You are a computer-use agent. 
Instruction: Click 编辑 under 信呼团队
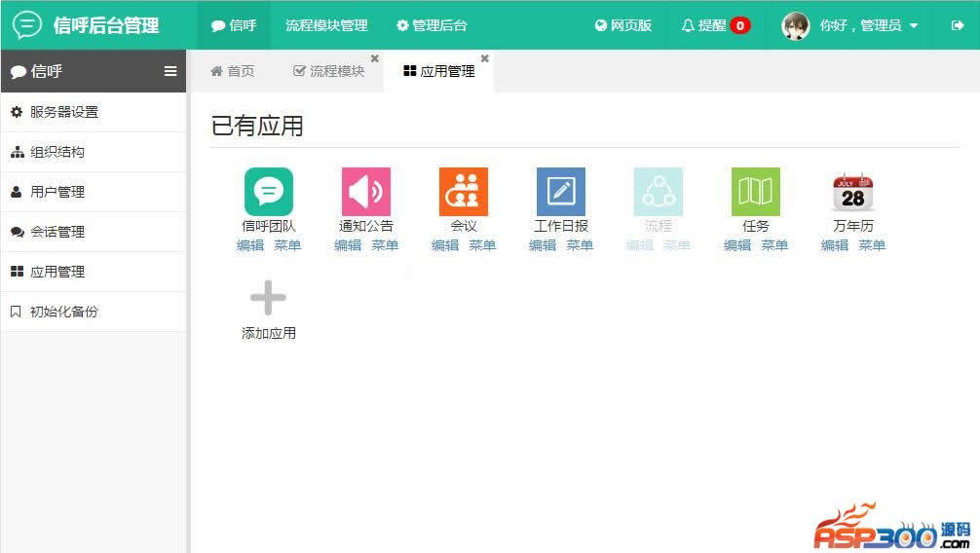click(250, 245)
